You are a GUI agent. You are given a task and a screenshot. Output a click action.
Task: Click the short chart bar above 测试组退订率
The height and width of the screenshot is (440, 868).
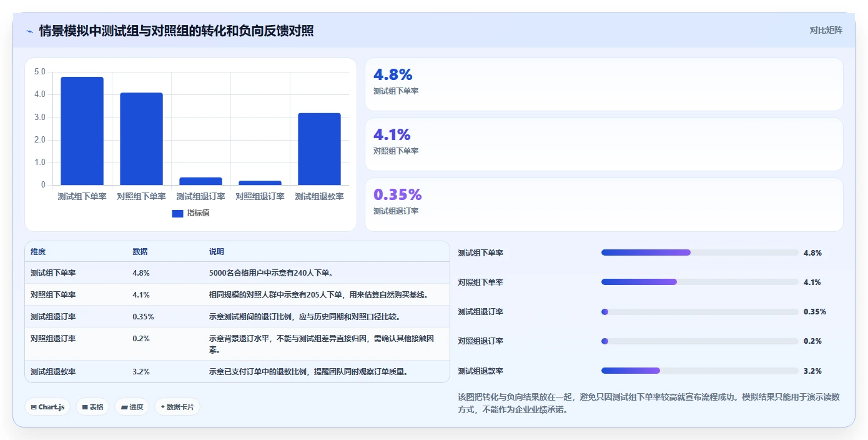[200, 181]
